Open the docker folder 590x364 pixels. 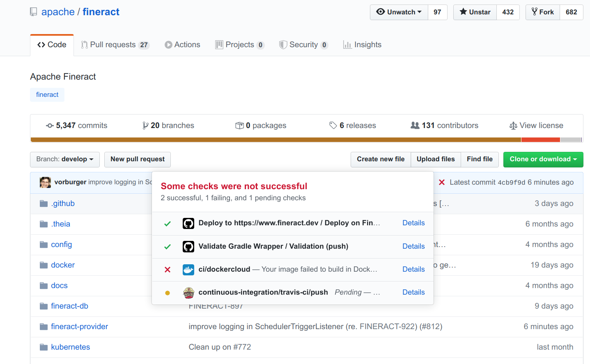point(63,265)
